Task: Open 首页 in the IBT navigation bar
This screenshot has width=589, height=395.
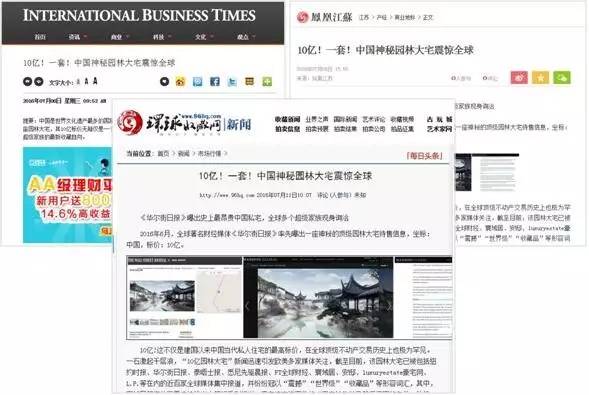Action: coord(40,37)
